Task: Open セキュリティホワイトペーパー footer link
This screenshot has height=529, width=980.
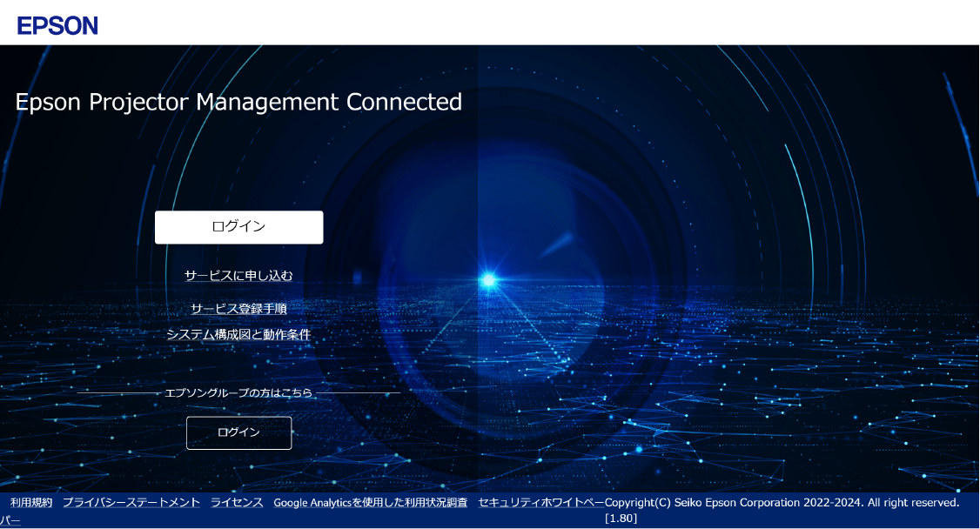Action: (x=540, y=502)
